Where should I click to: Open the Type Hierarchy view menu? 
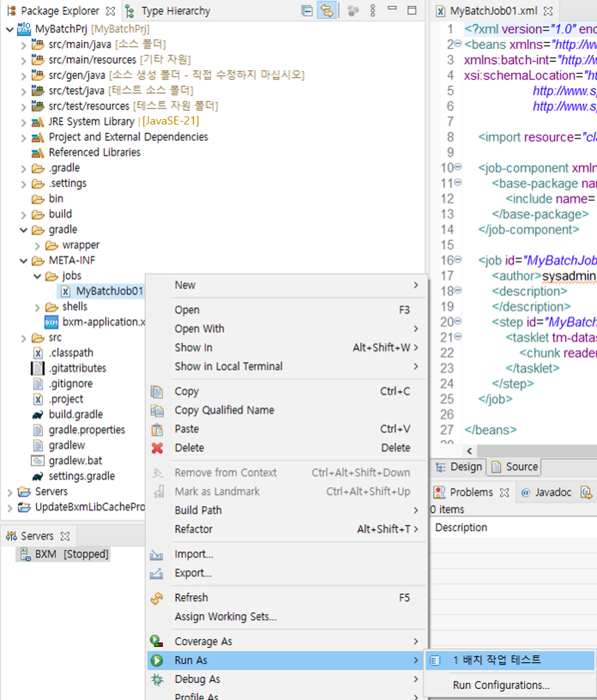[372, 10]
